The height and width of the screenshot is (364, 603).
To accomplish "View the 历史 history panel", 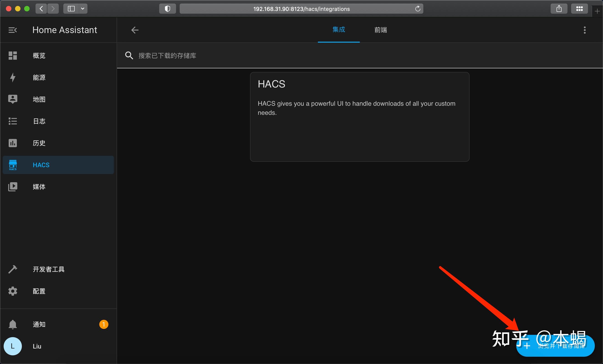I will click(39, 143).
